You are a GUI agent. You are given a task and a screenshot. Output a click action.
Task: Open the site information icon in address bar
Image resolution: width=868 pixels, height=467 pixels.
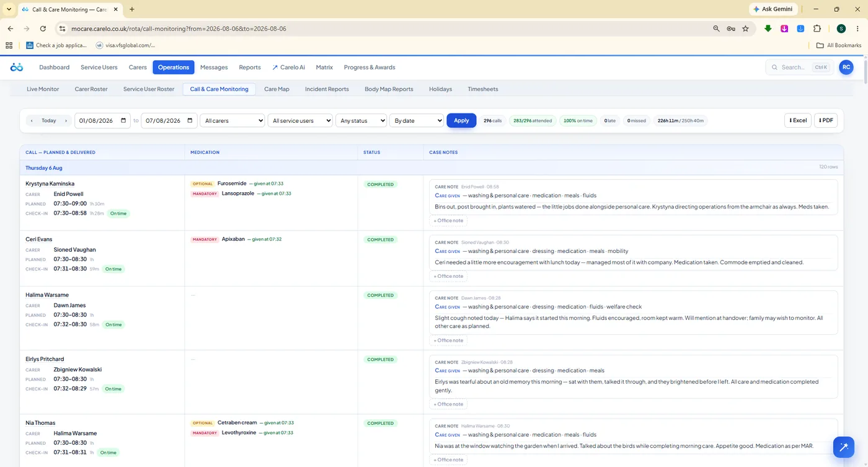[x=62, y=29]
